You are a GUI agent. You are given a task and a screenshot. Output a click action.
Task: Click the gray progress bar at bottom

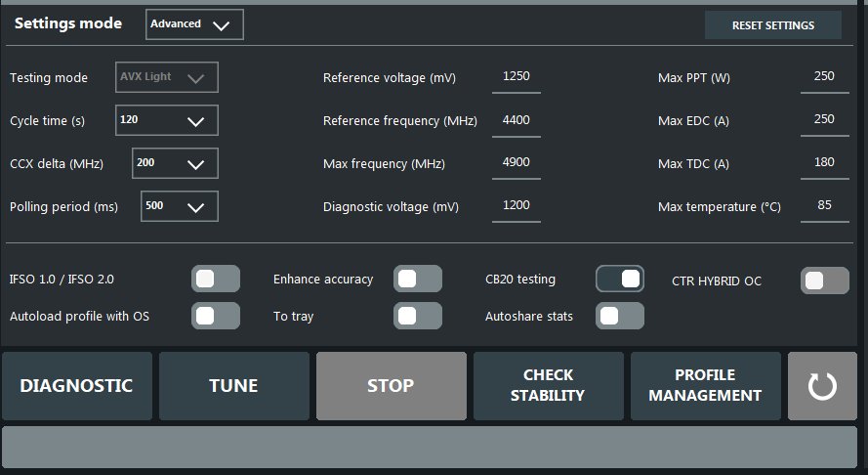(x=430, y=447)
